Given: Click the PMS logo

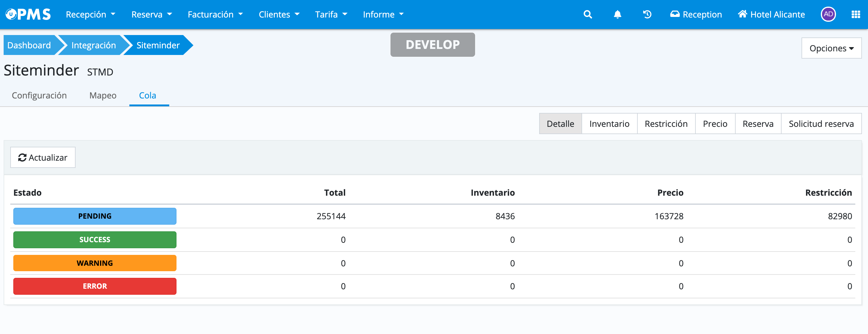Looking at the screenshot, I should (28, 14).
